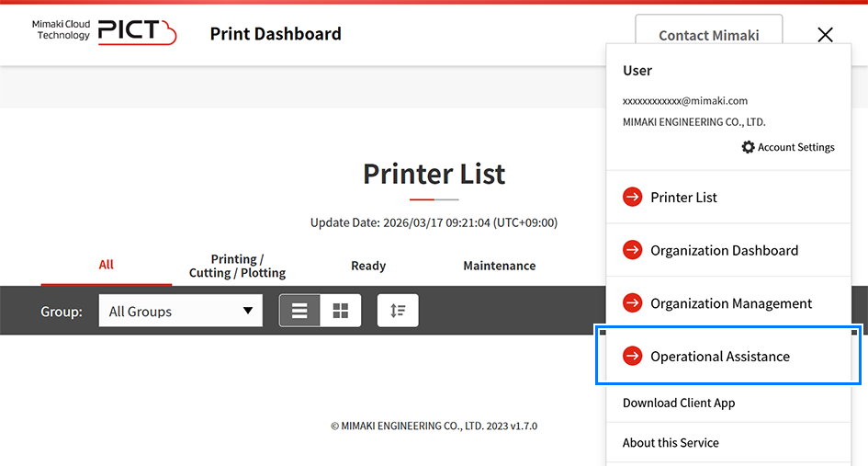
Task: Click the Mimaki PICT logo
Action: pyautogui.click(x=104, y=31)
